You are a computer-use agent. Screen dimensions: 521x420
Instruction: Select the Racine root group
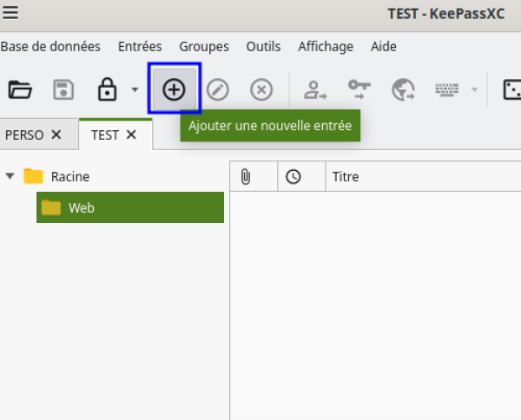coord(70,177)
